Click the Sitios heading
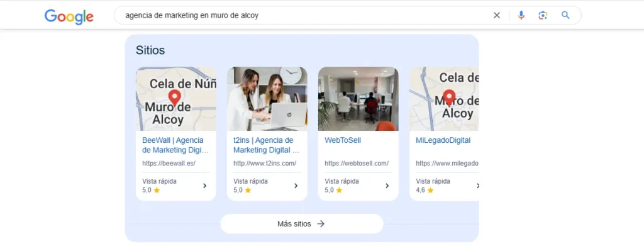The image size is (644, 246). (150, 50)
